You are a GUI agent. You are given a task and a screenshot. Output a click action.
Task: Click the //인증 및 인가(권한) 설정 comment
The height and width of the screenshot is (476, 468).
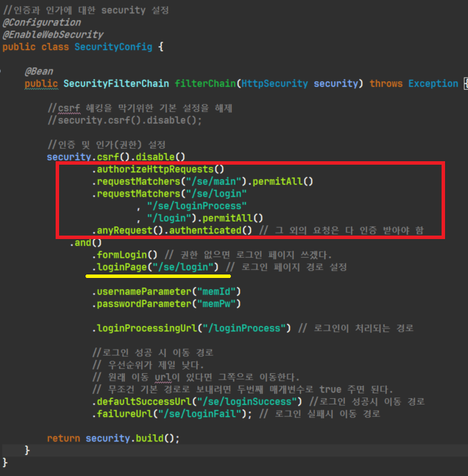click(106, 145)
